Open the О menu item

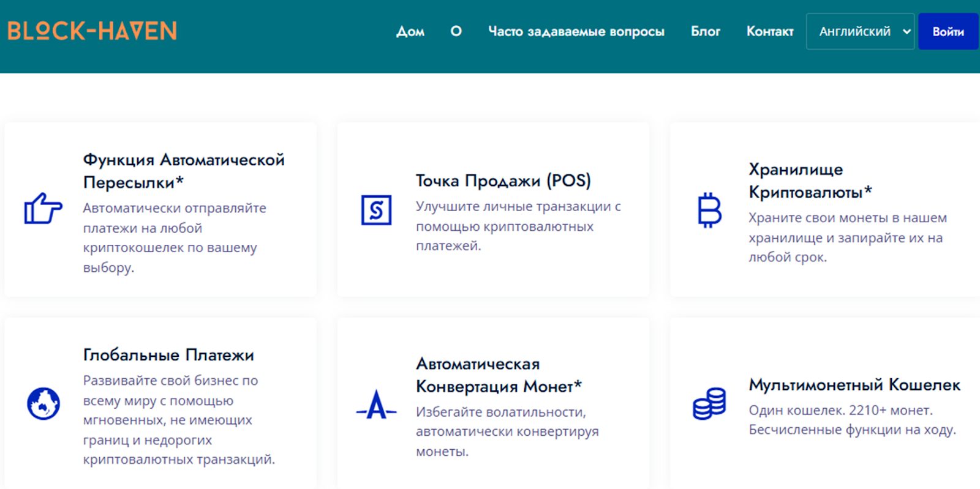pos(456,31)
